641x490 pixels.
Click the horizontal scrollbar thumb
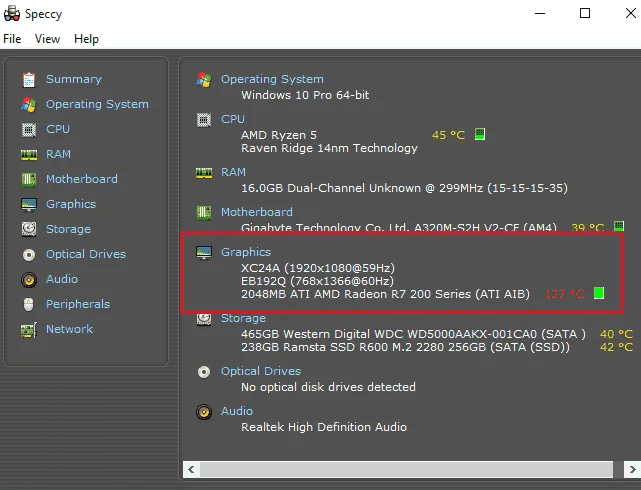[406, 469]
